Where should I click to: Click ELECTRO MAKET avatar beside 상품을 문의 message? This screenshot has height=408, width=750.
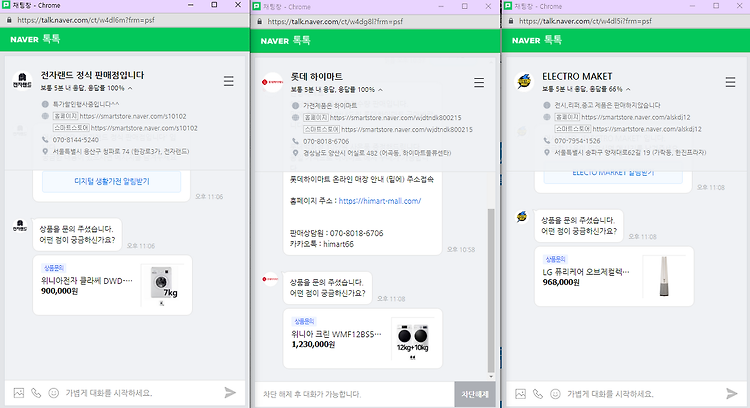521,217
